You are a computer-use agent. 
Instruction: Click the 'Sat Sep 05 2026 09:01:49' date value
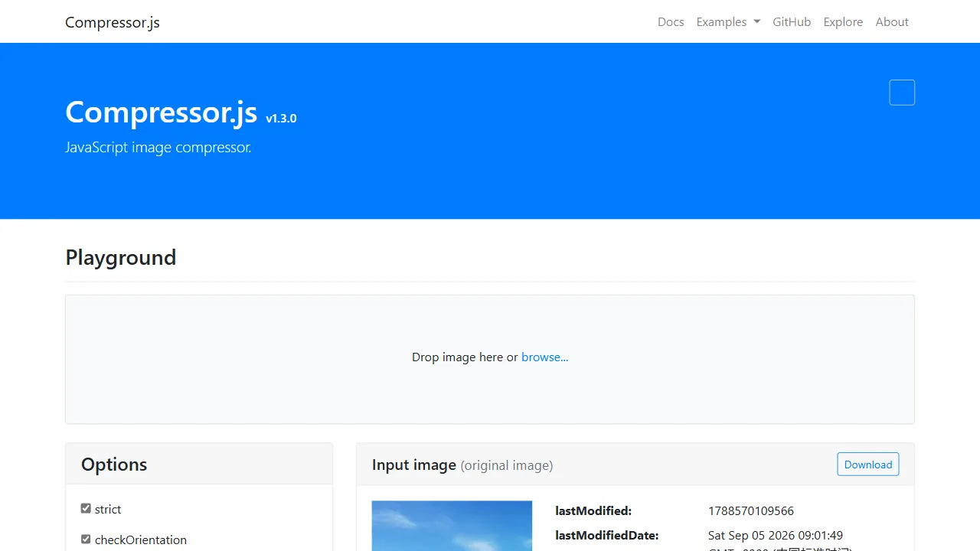tap(776, 535)
